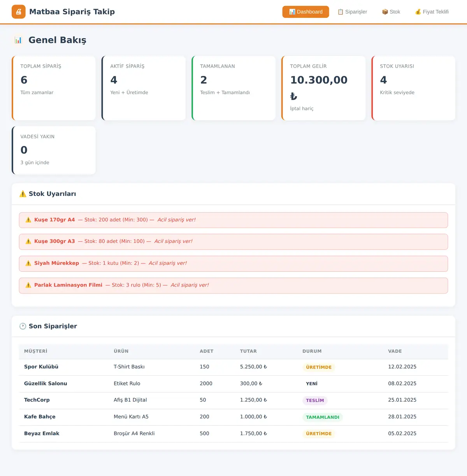Click the YENİ status for Güzellik Salonu
The width and height of the screenshot is (467, 476).
click(312, 384)
